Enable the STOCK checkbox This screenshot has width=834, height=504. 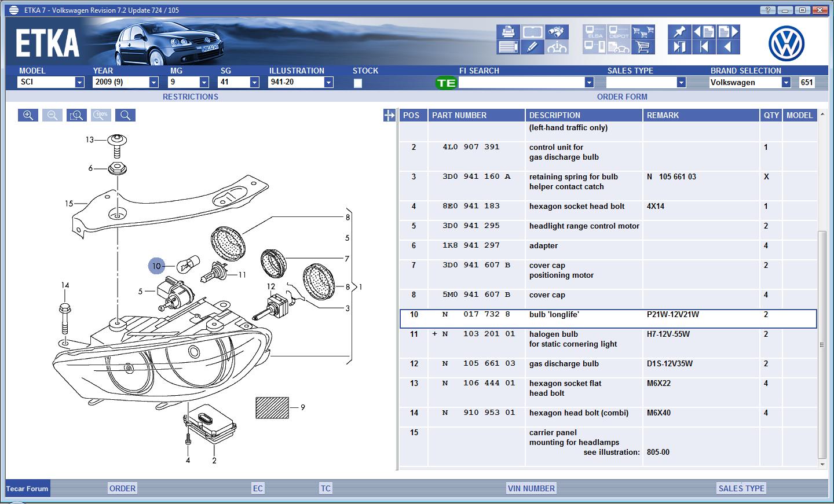tap(358, 83)
